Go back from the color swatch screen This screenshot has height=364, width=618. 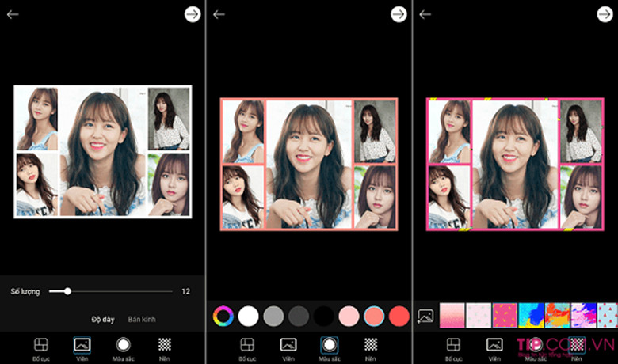coord(219,14)
